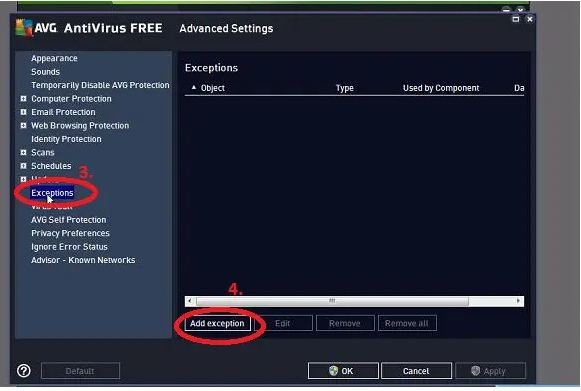Sort exceptions by the Type column
581x391 pixels.
(345, 88)
